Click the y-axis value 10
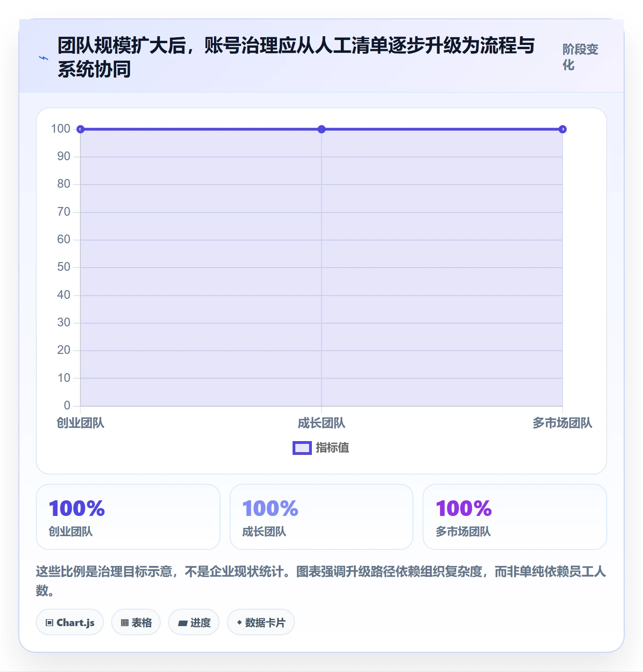The image size is (643, 672). 64,378
